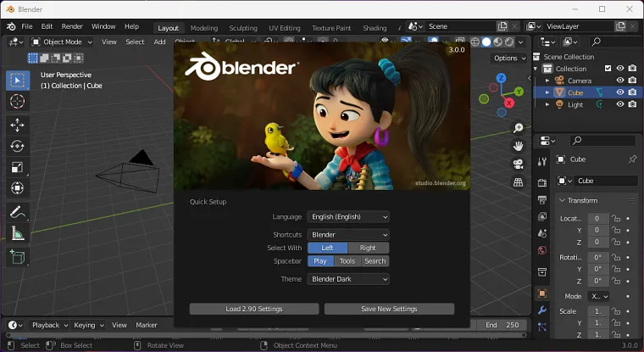The height and width of the screenshot is (352, 644).
Task: Select the Measure tool
Action: click(x=17, y=233)
